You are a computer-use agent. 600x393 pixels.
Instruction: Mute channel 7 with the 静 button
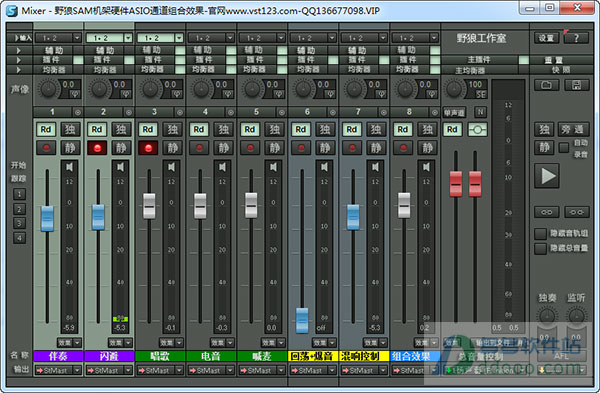(376, 148)
